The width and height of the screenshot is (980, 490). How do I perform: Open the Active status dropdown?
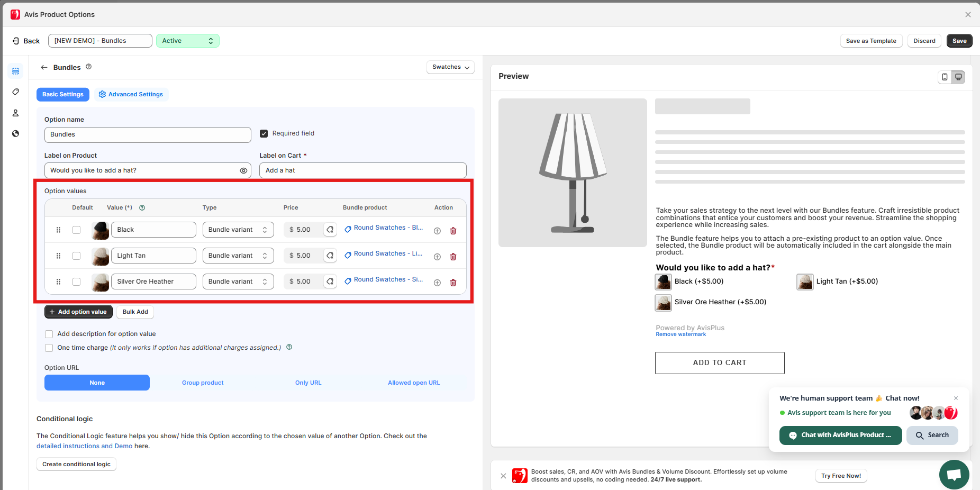coord(188,41)
